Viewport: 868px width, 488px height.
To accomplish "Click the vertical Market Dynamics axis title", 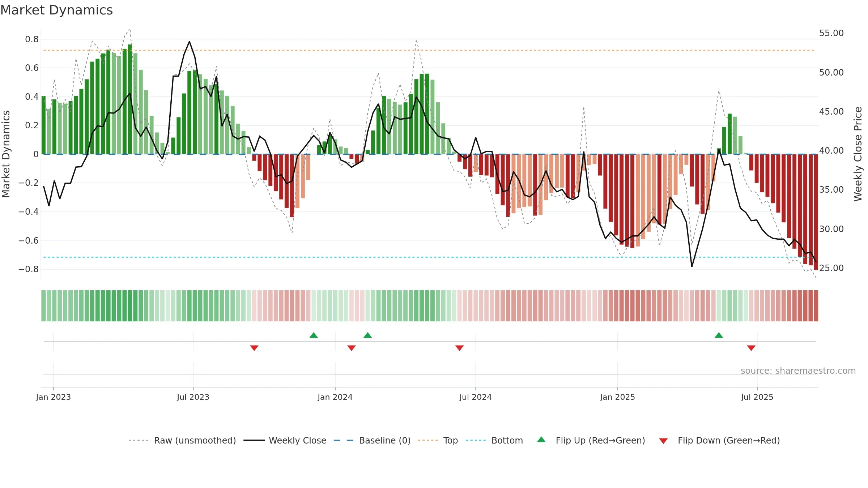I will [6, 154].
